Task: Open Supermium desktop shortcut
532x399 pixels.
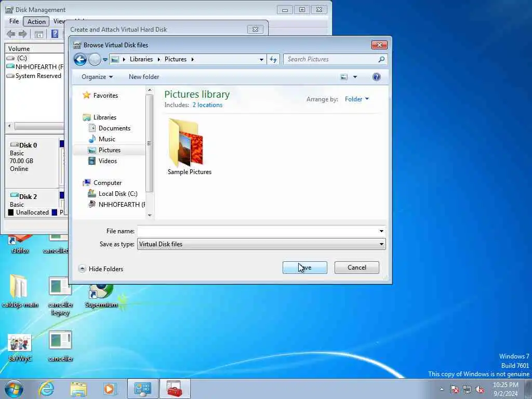Action: point(101,296)
